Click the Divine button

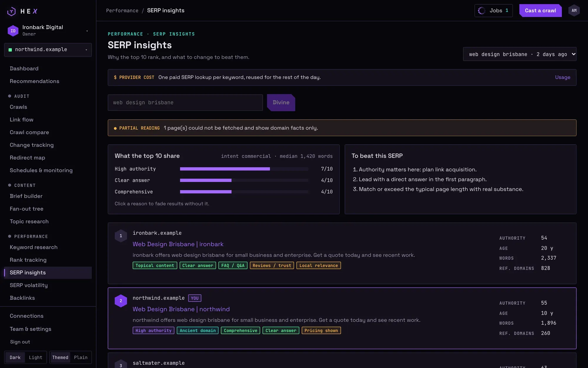tap(281, 102)
